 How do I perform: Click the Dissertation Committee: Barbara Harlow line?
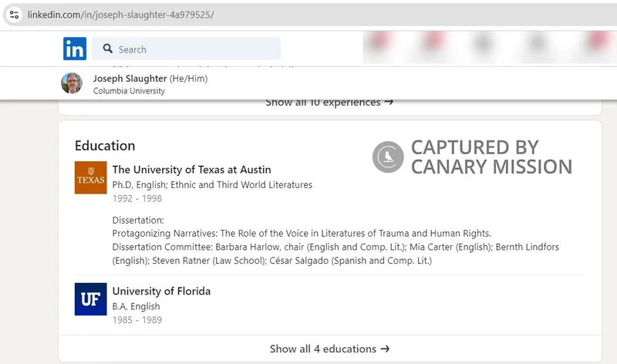tap(335, 247)
